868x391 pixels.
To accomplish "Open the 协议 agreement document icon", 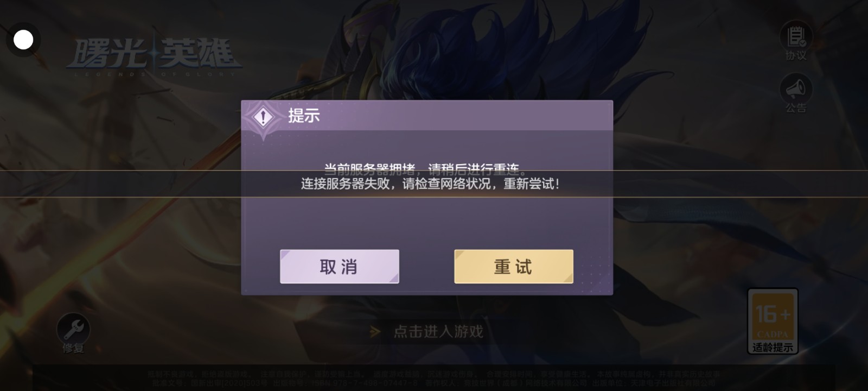I will [795, 36].
